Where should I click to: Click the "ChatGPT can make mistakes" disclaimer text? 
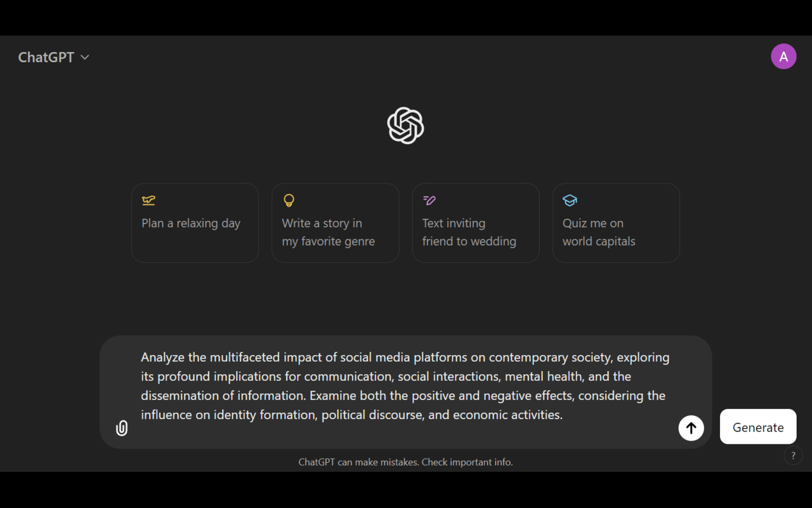[405, 462]
